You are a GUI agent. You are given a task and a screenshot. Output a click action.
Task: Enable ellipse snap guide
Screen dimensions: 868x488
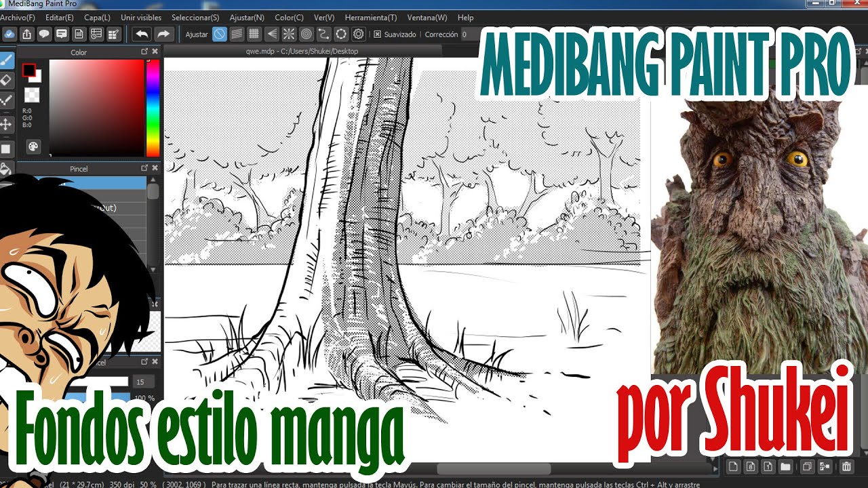(x=341, y=34)
